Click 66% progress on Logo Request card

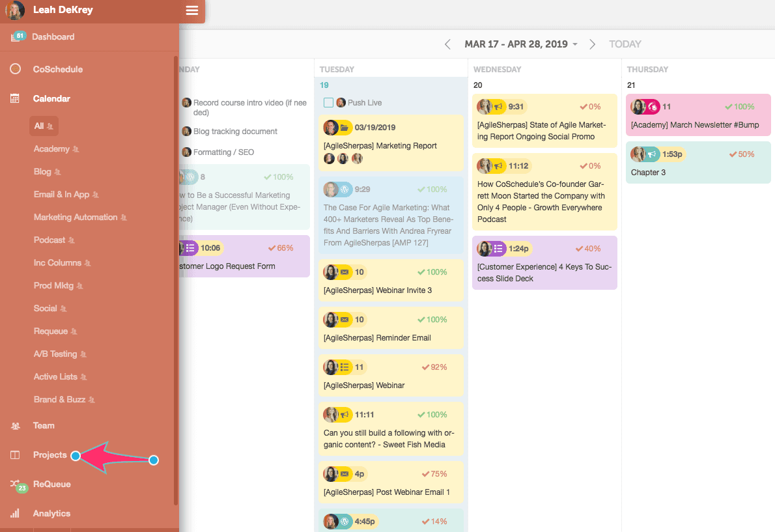coord(281,248)
